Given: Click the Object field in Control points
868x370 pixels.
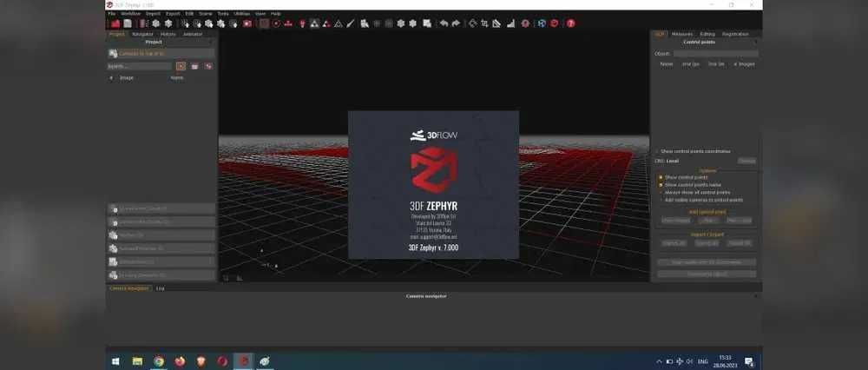Looking at the screenshot, I should pos(715,54).
